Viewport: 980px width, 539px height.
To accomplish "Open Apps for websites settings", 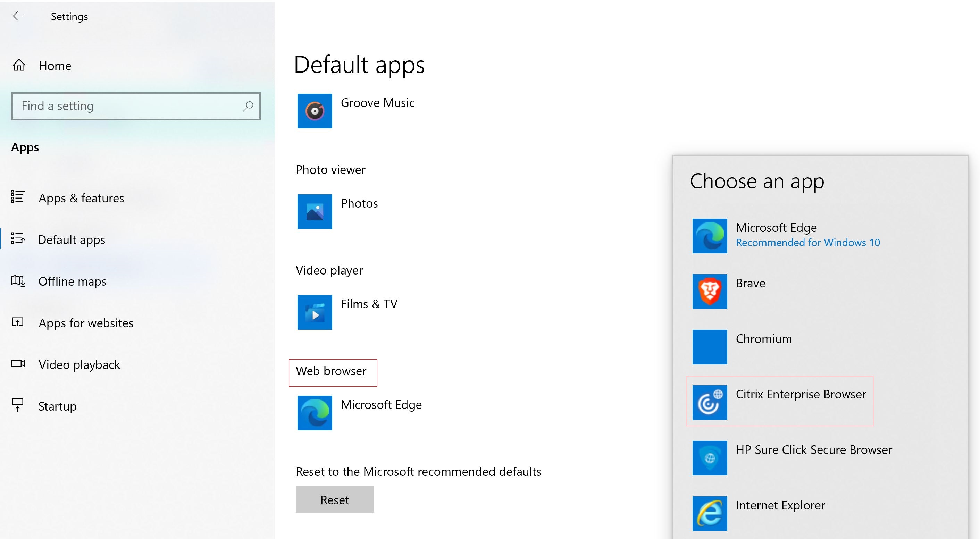I will click(x=86, y=323).
